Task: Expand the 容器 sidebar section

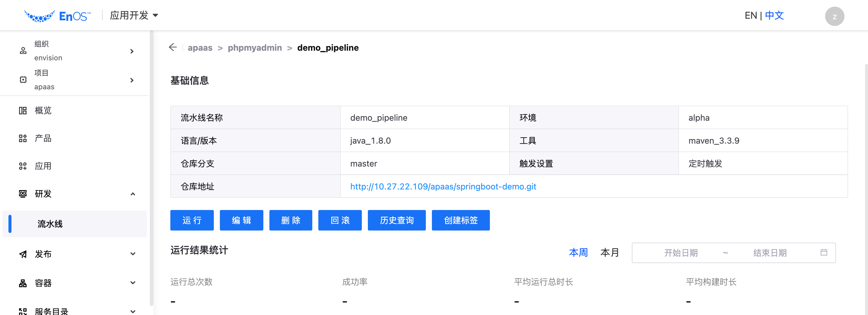Action: click(x=133, y=283)
